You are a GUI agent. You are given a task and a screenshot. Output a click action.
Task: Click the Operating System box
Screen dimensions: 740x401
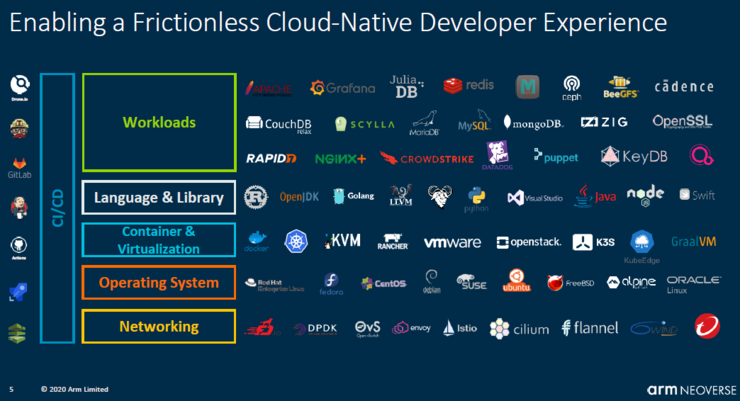(159, 283)
